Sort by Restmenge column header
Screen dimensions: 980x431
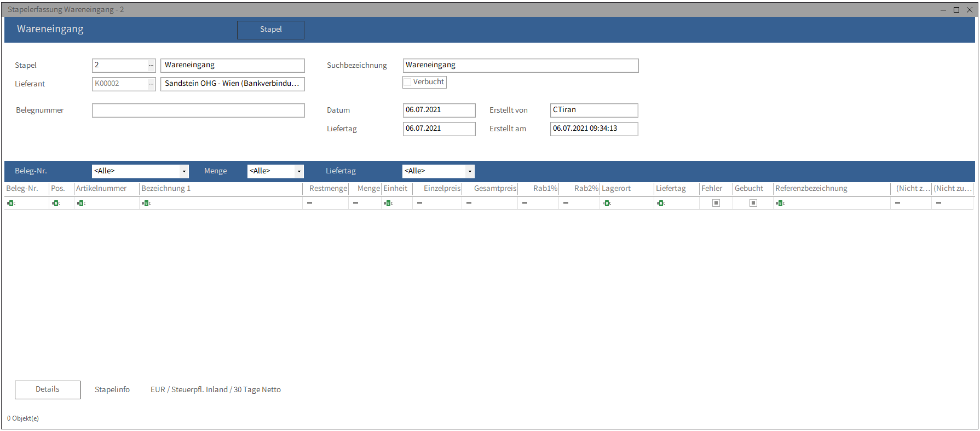coord(326,189)
